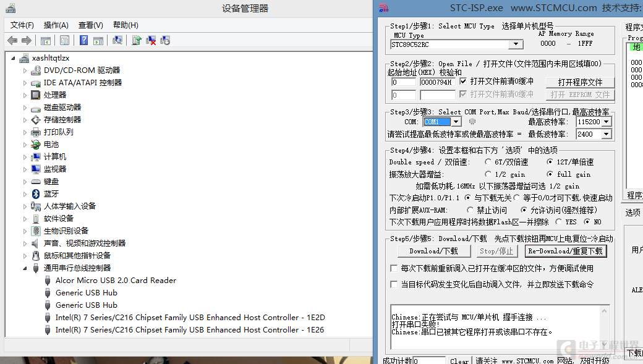
Task: Select the 12T/单倍速 radio button
Action: [550, 161]
